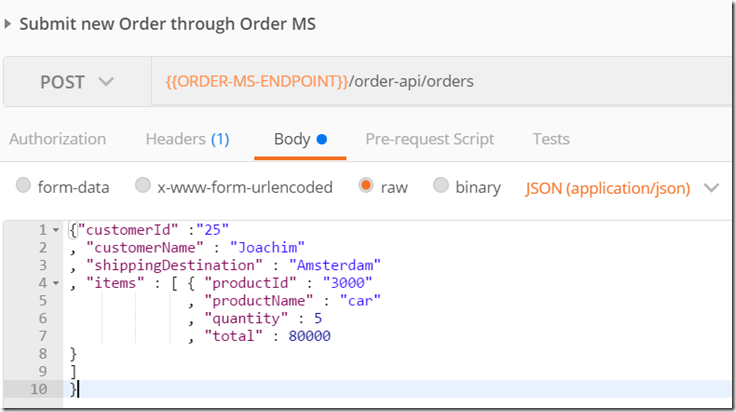Expand the request description triangle beside title
This screenshot has height=412, width=736.
(9, 23)
